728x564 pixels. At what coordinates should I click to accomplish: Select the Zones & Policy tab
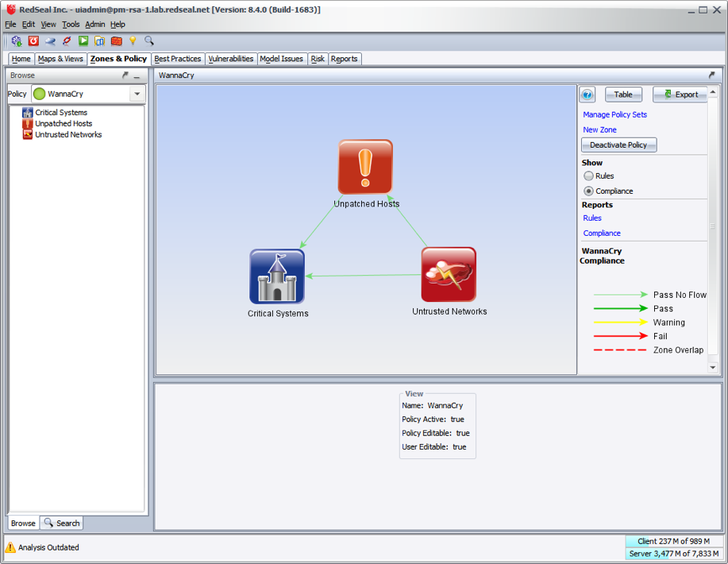(119, 59)
